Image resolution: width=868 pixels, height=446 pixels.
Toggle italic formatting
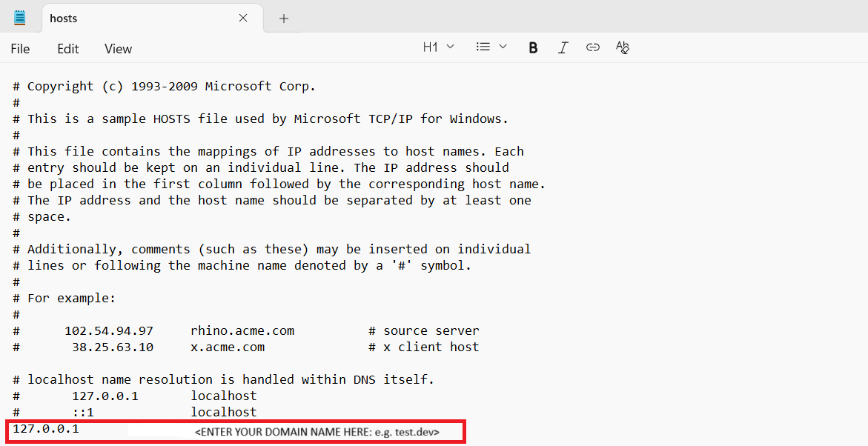(563, 47)
